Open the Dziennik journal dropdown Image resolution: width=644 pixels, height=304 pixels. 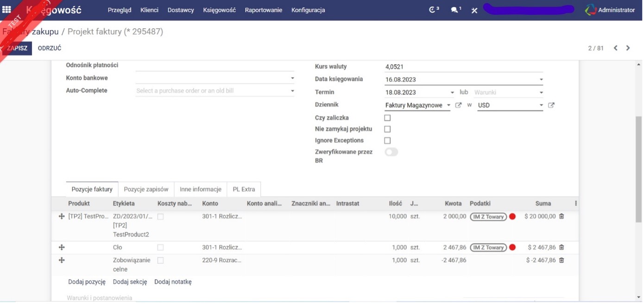pos(448,106)
